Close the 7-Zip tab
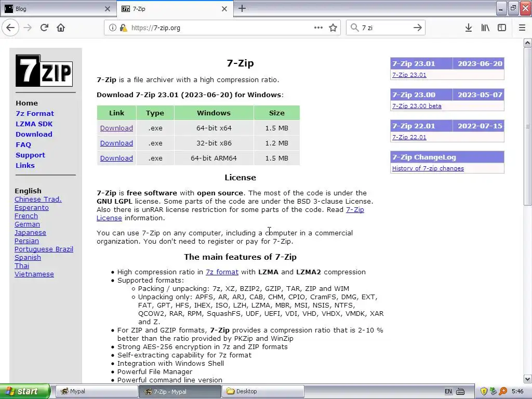 point(224,9)
